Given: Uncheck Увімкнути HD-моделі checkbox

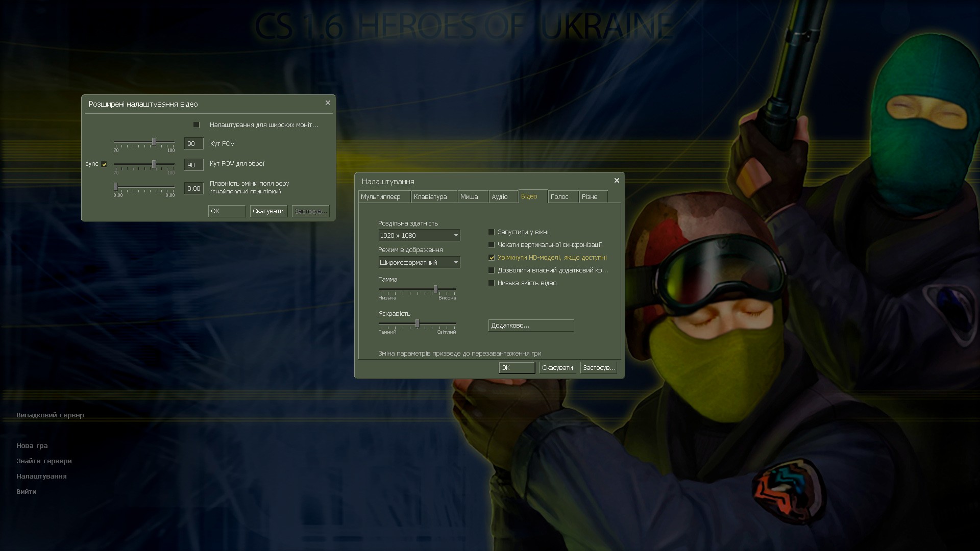Looking at the screenshot, I should point(492,258).
